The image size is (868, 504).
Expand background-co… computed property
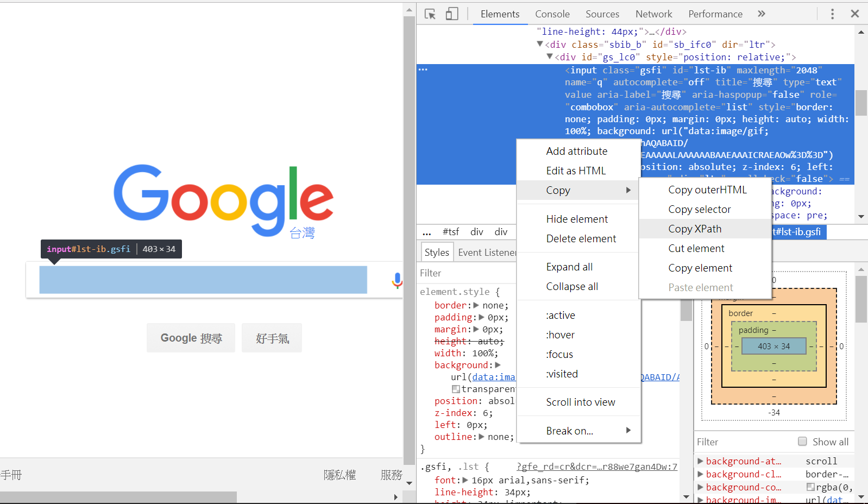tap(701, 487)
